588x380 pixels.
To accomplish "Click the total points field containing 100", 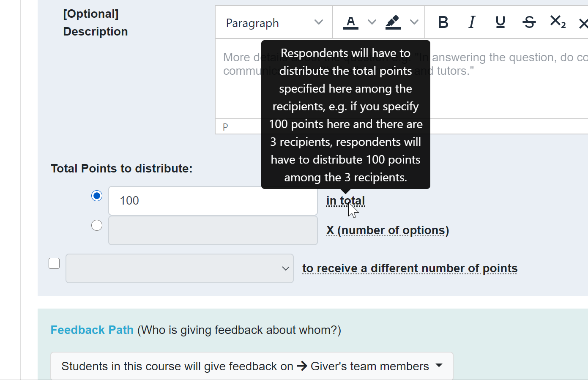I will tap(213, 201).
